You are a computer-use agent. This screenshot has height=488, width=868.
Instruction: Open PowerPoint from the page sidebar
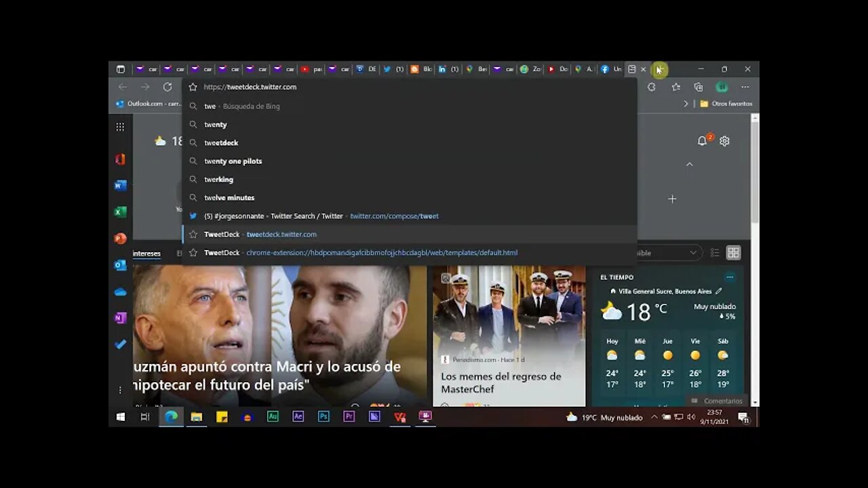pos(120,239)
